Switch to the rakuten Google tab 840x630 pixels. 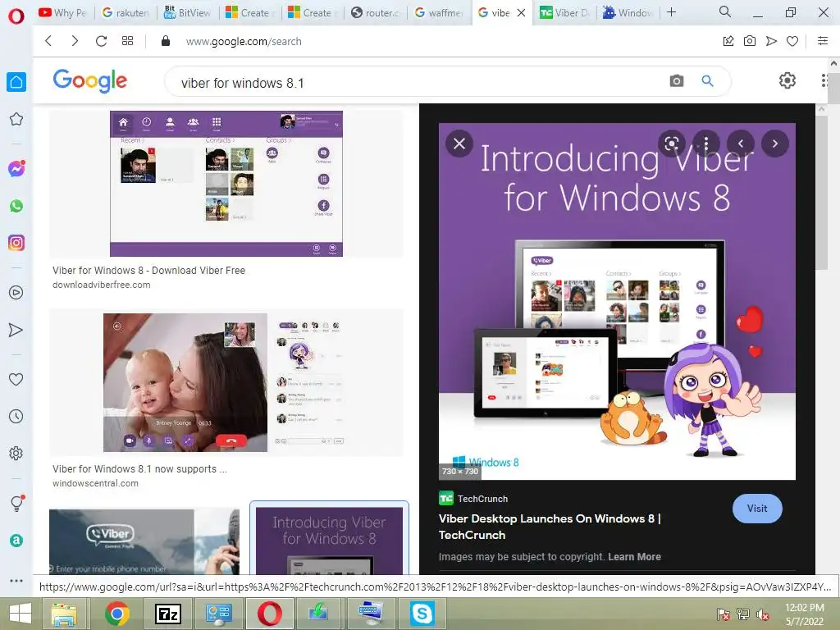pyautogui.click(x=126, y=12)
